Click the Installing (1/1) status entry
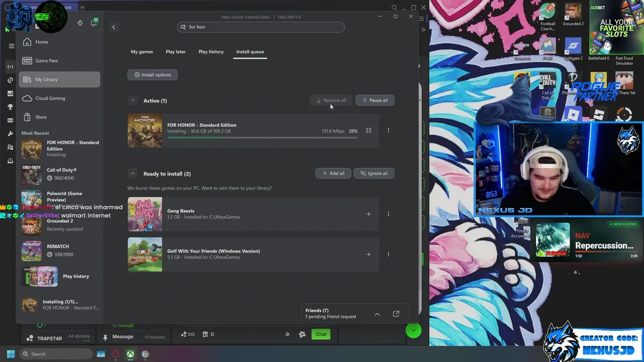This screenshot has width=644, height=362. click(59, 305)
